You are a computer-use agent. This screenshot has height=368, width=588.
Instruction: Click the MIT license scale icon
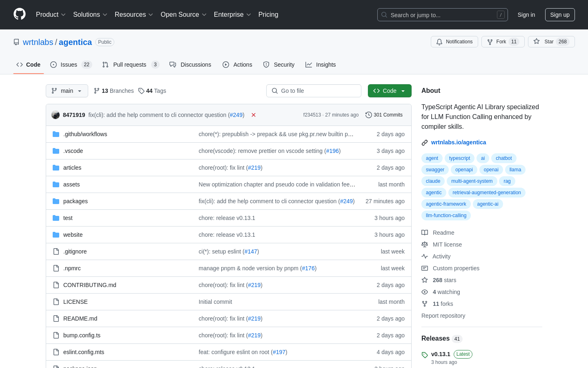pyautogui.click(x=425, y=245)
